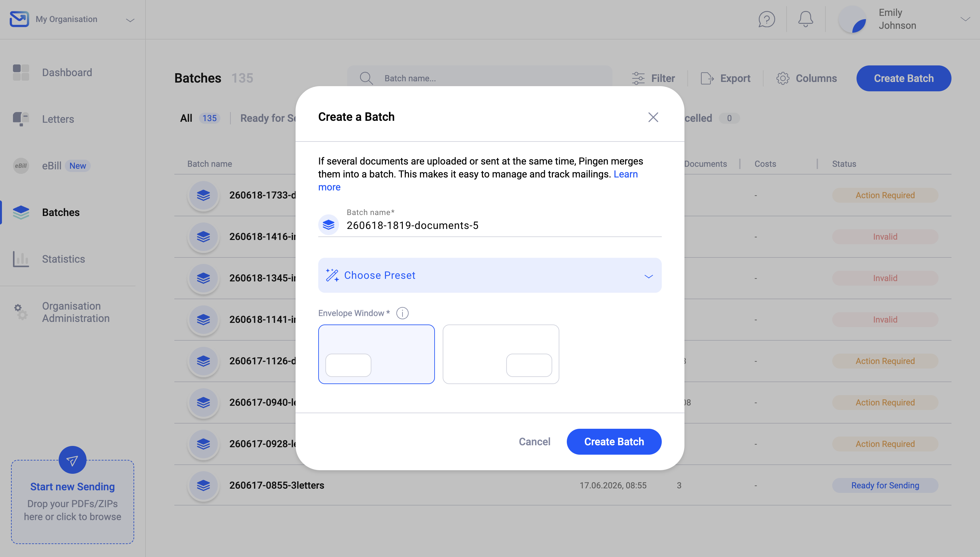Go to Letters in the sidebar
980x557 pixels.
click(58, 119)
